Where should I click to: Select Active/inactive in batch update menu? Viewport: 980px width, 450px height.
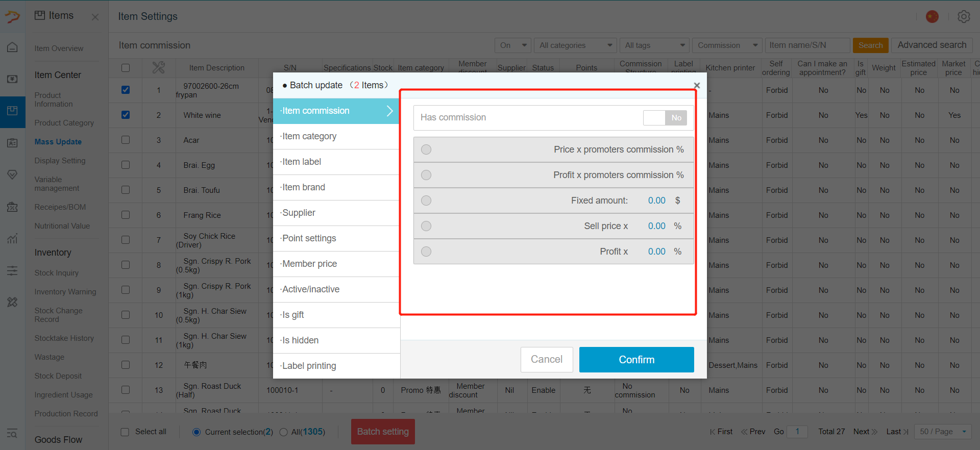(x=336, y=289)
